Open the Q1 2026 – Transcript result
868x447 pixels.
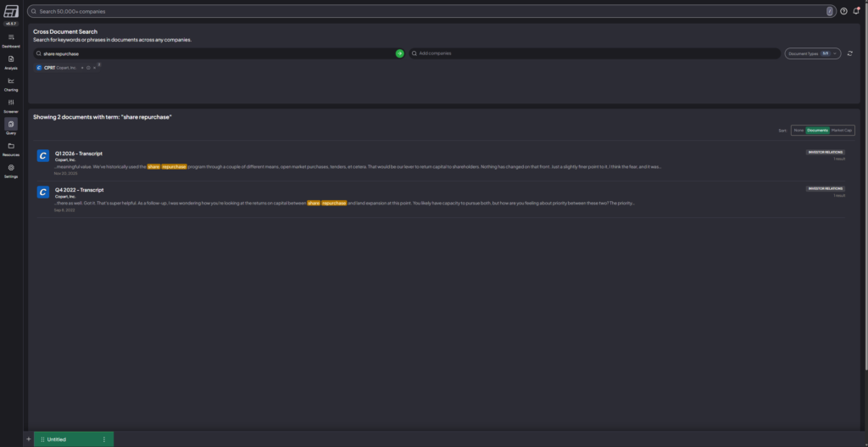[79, 154]
